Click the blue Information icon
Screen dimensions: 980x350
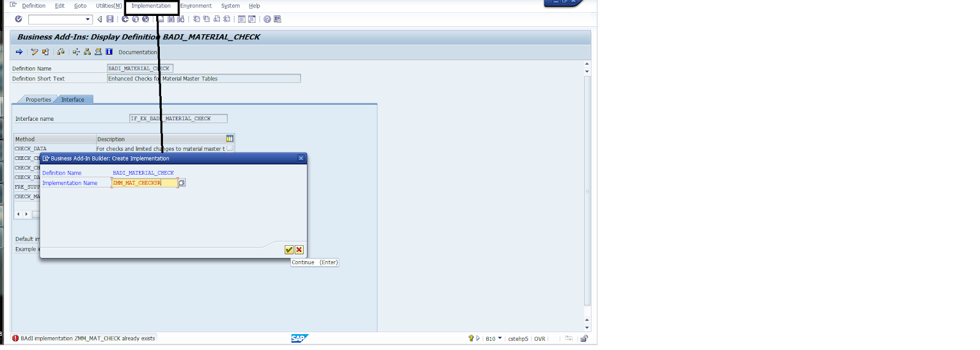pos(109,52)
